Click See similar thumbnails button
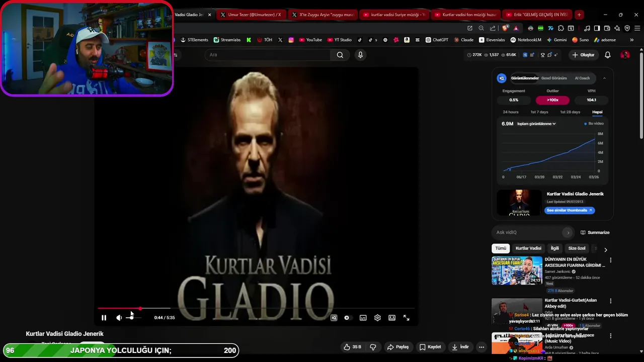This screenshot has height=362, width=644. (570, 210)
